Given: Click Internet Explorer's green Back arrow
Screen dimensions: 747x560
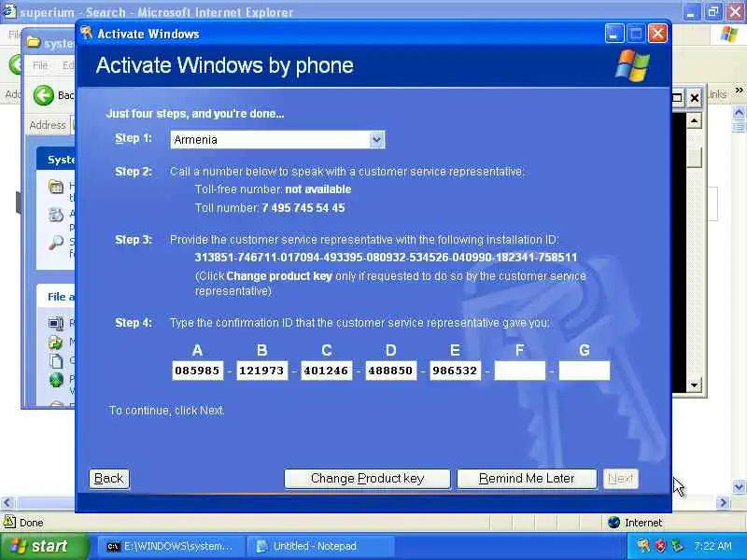Looking at the screenshot, I should pyautogui.click(x=15, y=64).
